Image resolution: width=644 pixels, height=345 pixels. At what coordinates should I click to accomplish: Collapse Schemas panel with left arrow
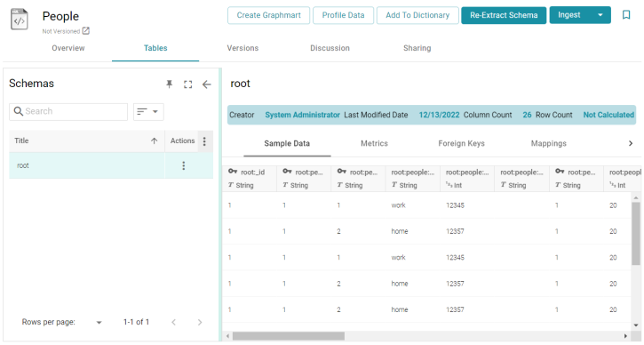pyautogui.click(x=207, y=84)
